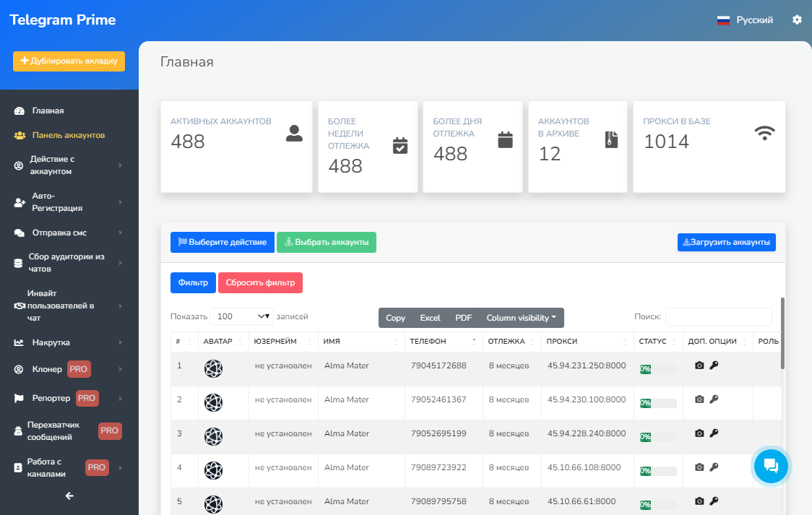Click the settings gear icon
The image size is (812, 515).
(x=797, y=20)
